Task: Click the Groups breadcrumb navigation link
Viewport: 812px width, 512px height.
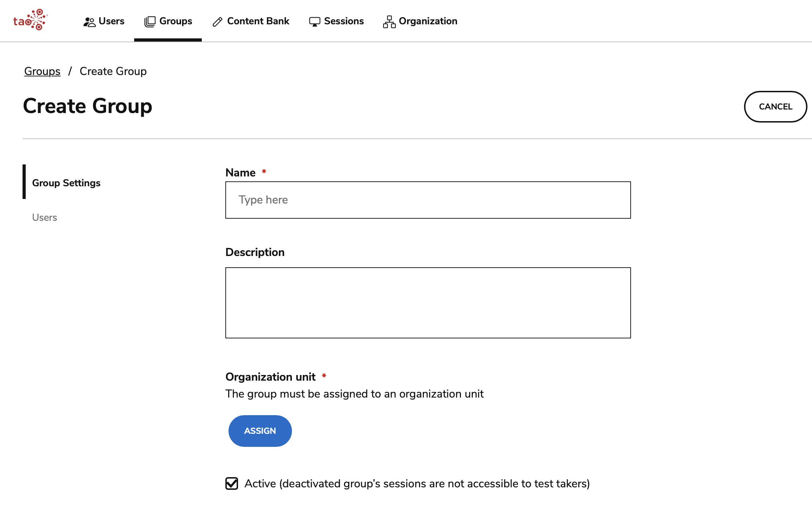Action: click(x=42, y=71)
